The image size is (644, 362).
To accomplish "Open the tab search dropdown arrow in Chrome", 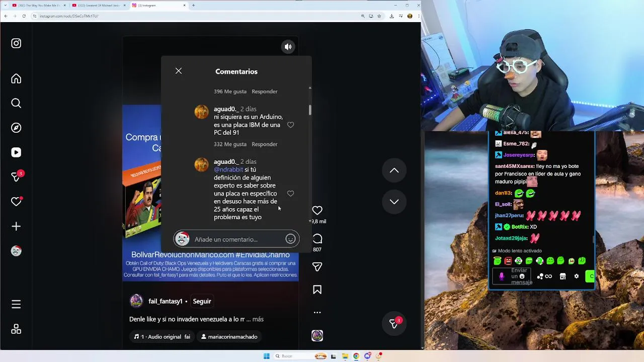I will point(5,5).
